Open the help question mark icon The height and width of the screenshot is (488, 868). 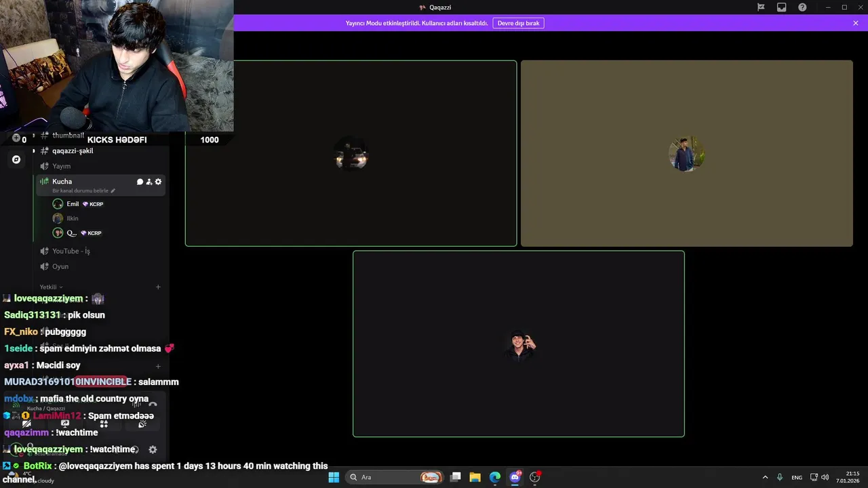tap(802, 7)
